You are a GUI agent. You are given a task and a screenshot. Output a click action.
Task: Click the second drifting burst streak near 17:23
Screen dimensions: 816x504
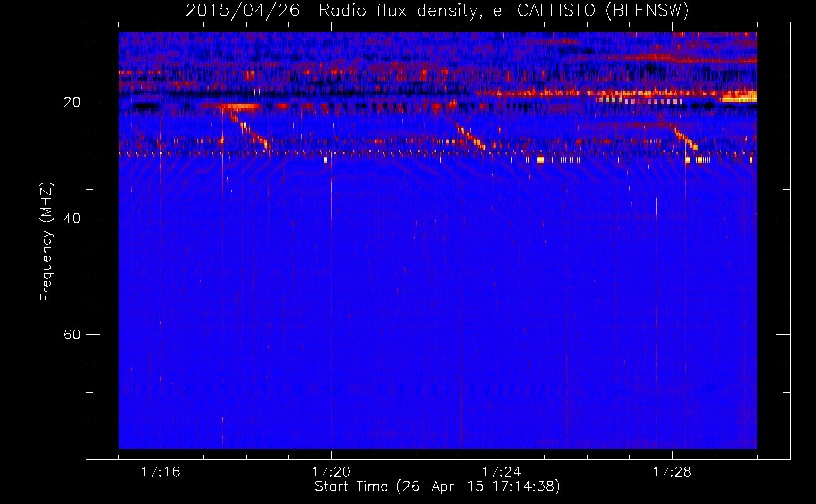pos(471,136)
